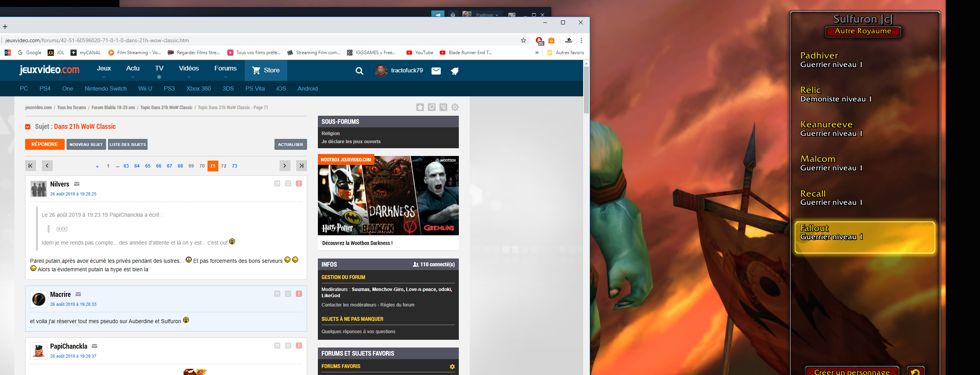This screenshot has height=375, width=980.
Task: Quote Nilvers's message
Action: click(277, 183)
